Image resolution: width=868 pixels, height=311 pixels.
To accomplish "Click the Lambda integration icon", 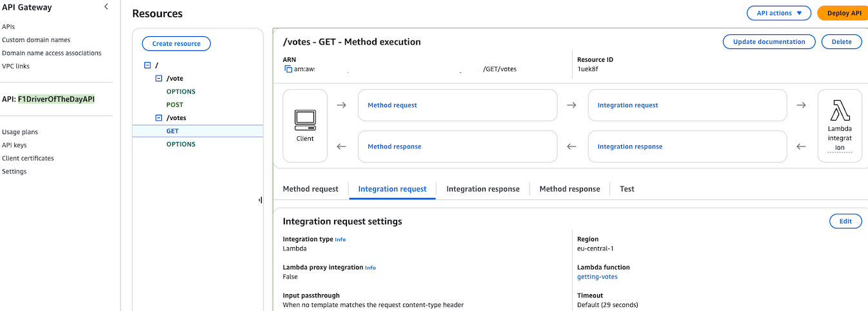I will point(839,110).
